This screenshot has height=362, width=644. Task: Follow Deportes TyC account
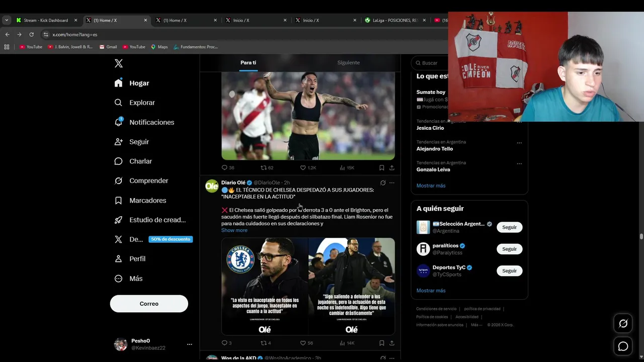[509, 270]
